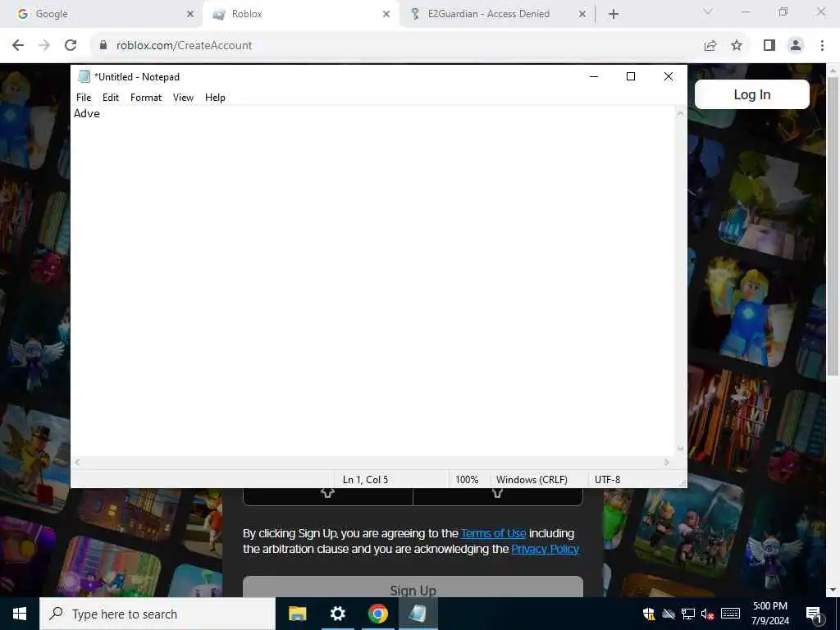
Task: Click Notepad horizontal scroll left arrow
Action: 77,463
